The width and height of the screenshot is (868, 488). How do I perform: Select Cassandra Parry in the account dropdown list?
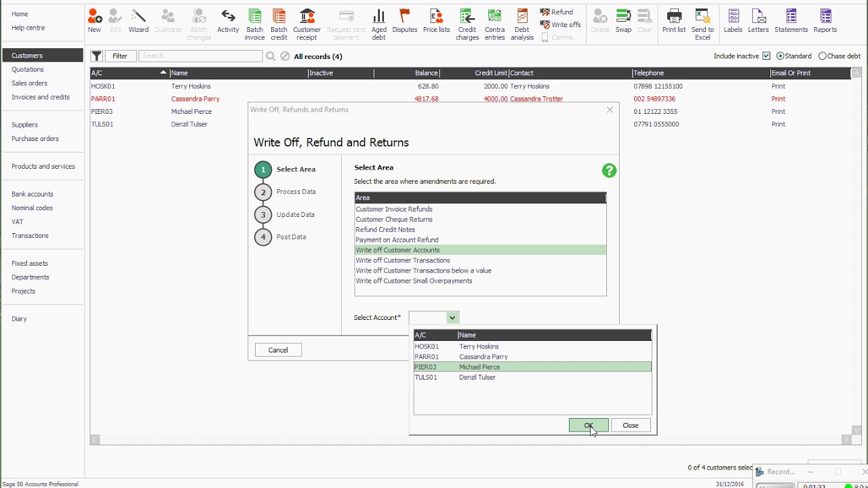[x=532, y=357]
